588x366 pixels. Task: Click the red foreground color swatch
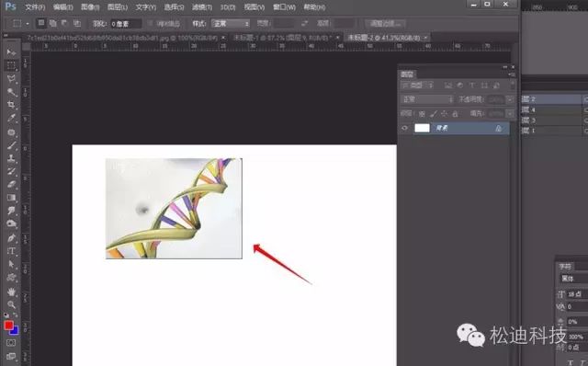(x=8, y=326)
